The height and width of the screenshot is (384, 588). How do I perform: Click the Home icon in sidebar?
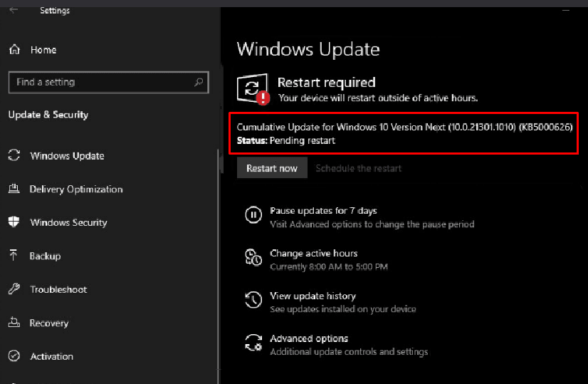click(x=14, y=50)
